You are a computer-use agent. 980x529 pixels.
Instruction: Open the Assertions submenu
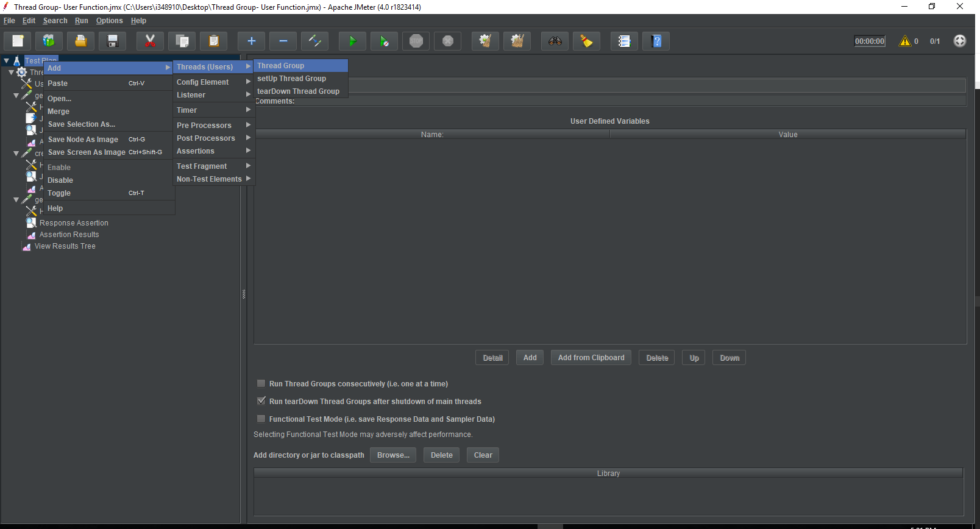coord(213,151)
